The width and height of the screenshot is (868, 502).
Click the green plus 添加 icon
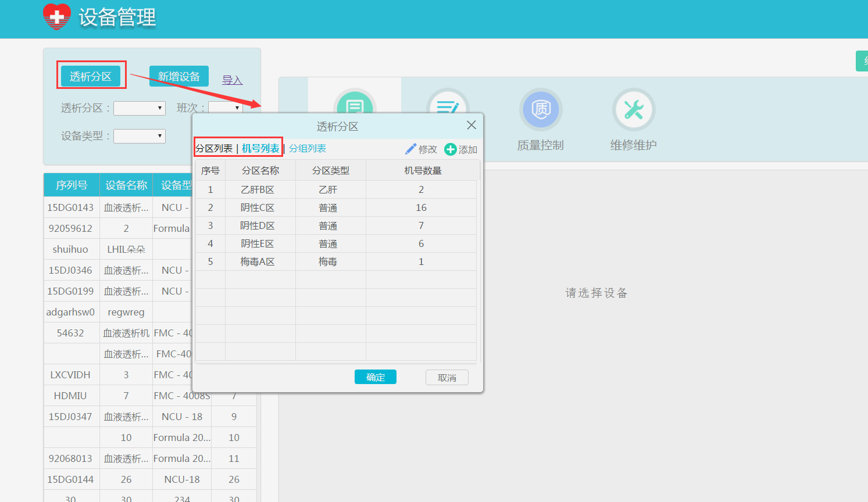point(451,149)
